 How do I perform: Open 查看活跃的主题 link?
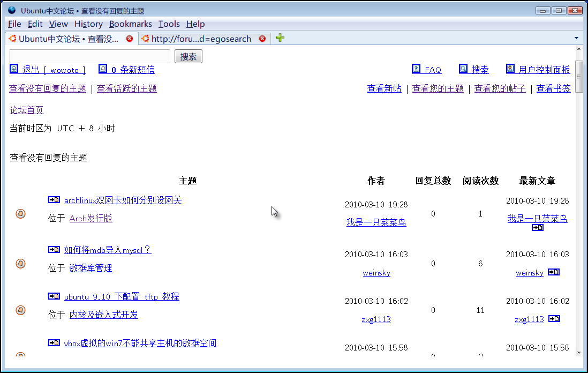[127, 88]
